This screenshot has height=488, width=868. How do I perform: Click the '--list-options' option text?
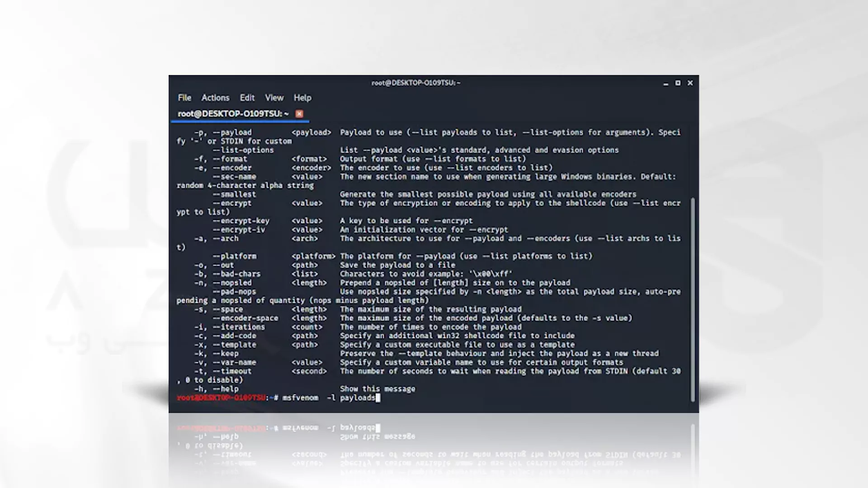[243, 150]
